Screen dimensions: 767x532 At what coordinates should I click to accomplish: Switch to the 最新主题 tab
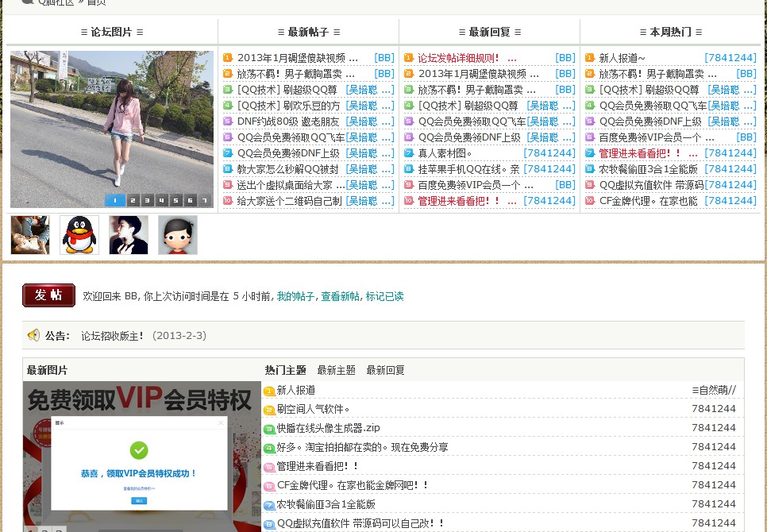click(x=336, y=370)
